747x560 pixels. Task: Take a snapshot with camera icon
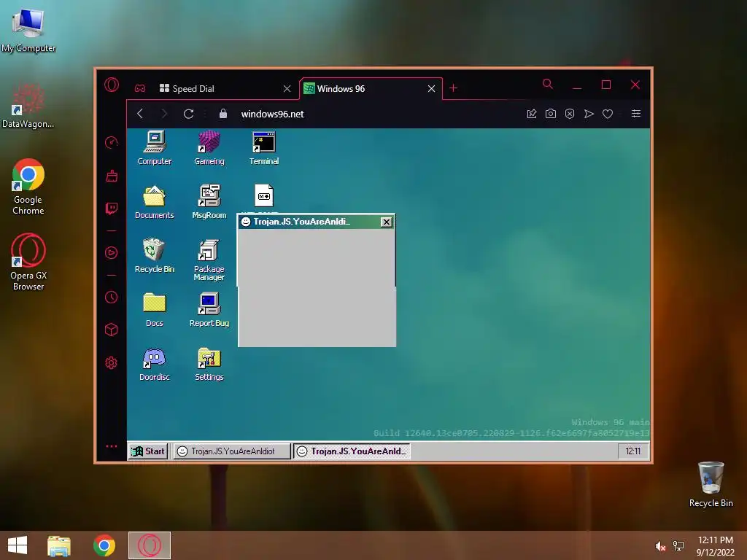[551, 114]
